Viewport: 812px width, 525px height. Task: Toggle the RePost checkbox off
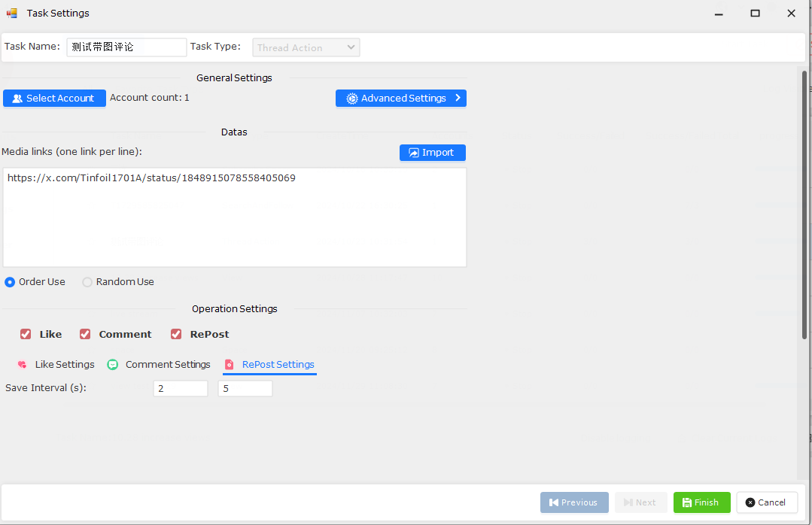(x=176, y=334)
